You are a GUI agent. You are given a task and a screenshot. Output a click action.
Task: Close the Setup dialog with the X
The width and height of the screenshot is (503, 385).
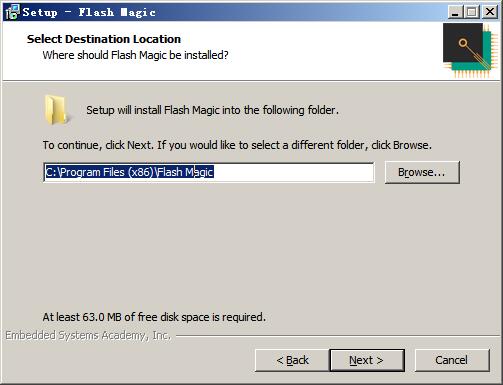490,12
